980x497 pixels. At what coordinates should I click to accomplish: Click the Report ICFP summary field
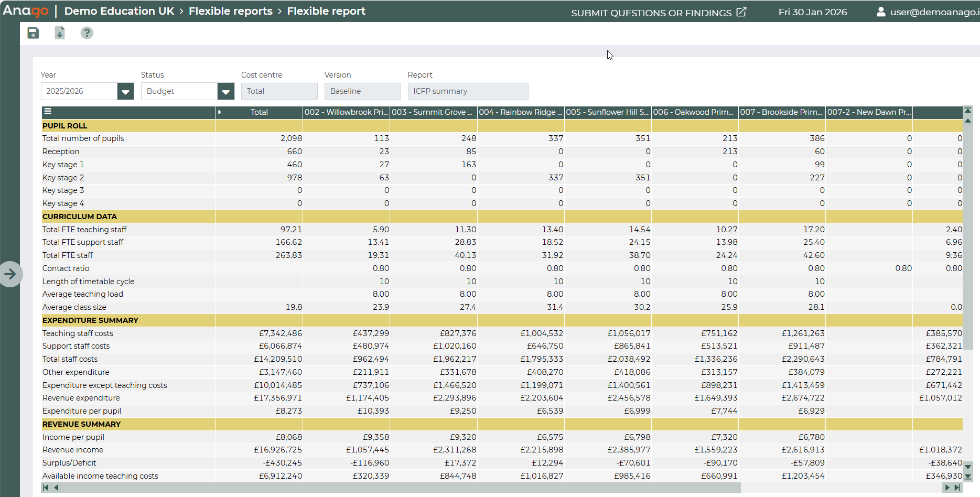click(468, 91)
